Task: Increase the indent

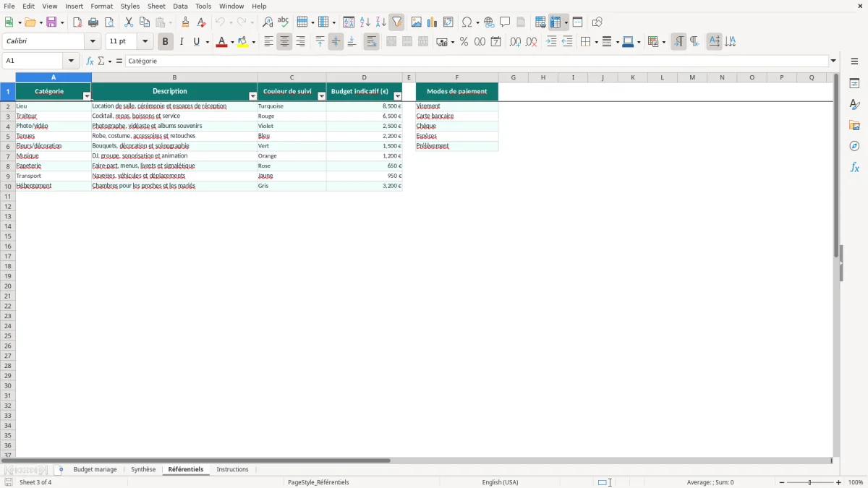Action: click(551, 42)
